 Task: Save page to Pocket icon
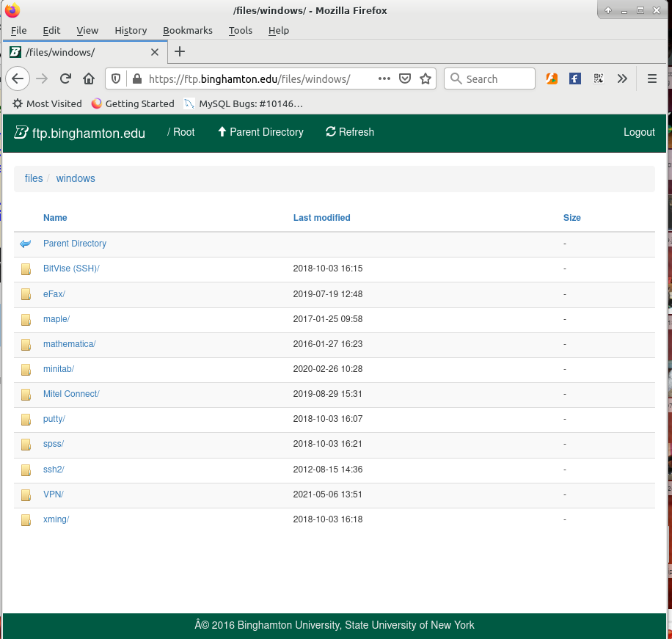pyautogui.click(x=404, y=78)
